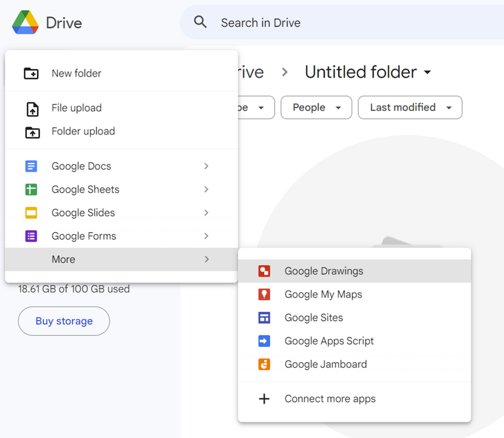This screenshot has height=438, width=504.
Task: Click the orange Google Jamboard icon
Action: tap(264, 364)
